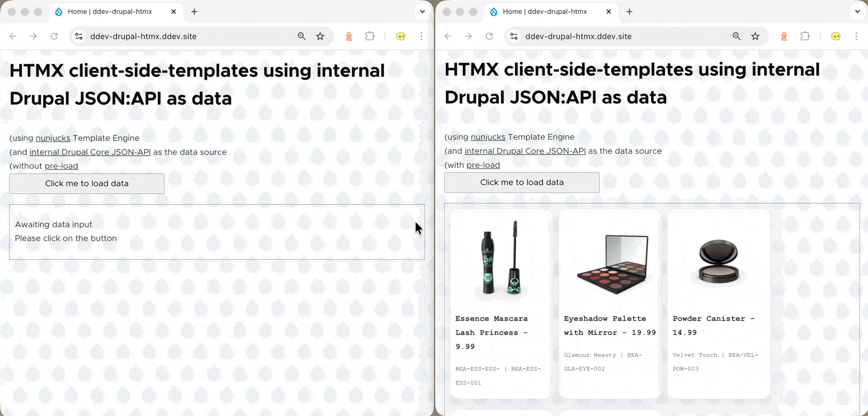Open pre-load link in right page
Viewport: 868px width, 416px height.
click(x=483, y=165)
